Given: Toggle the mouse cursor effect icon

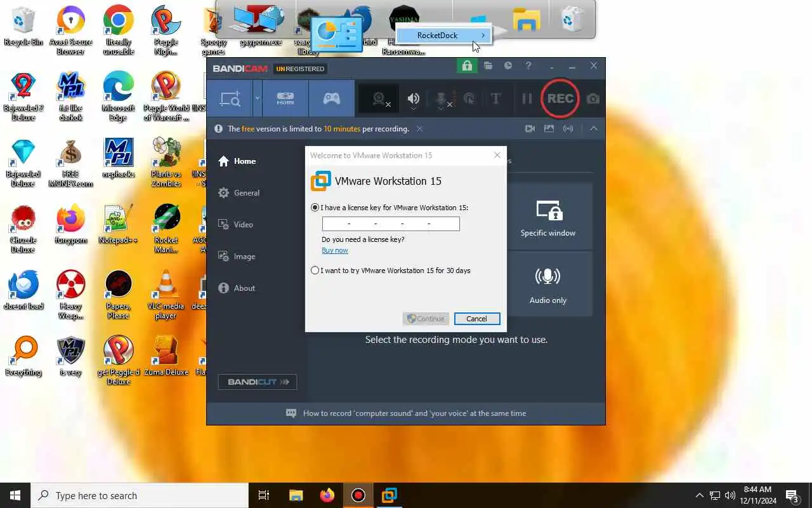Looking at the screenshot, I should pos(469,98).
